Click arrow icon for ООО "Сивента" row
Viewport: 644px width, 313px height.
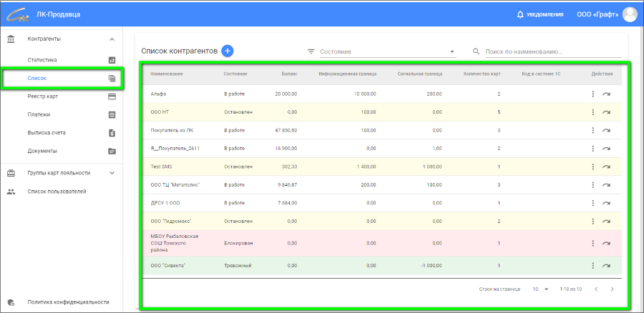pyautogui.click(x=606, y=266)
